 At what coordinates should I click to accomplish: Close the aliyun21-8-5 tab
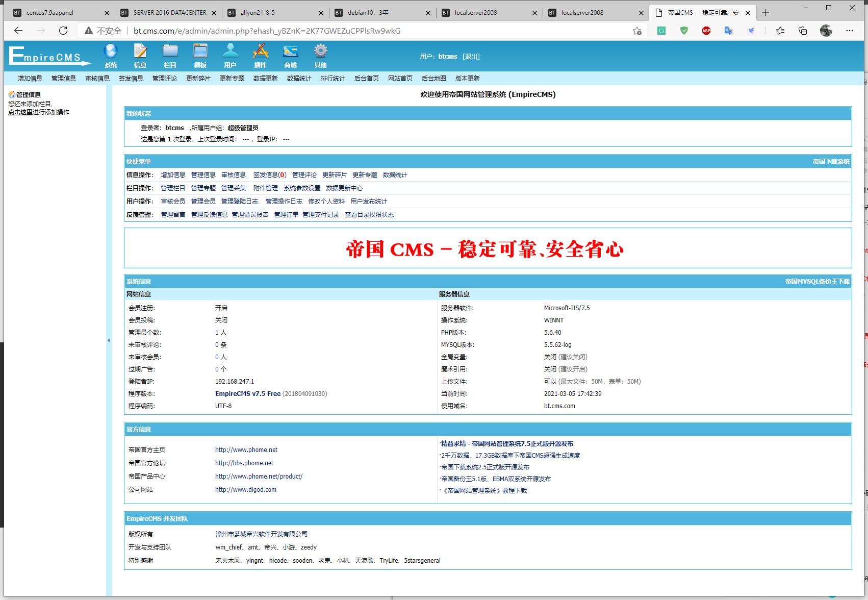click(x=320, y=13)
